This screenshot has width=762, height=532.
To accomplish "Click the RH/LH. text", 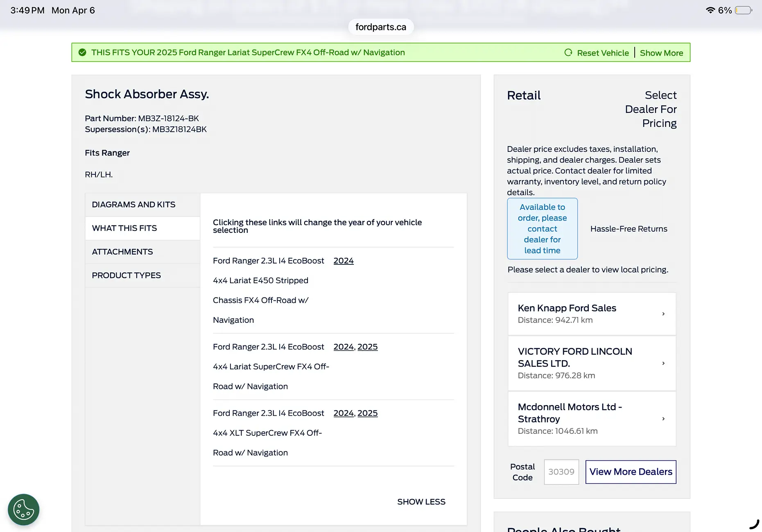I will pyautogui.click(x=99, y=174).
